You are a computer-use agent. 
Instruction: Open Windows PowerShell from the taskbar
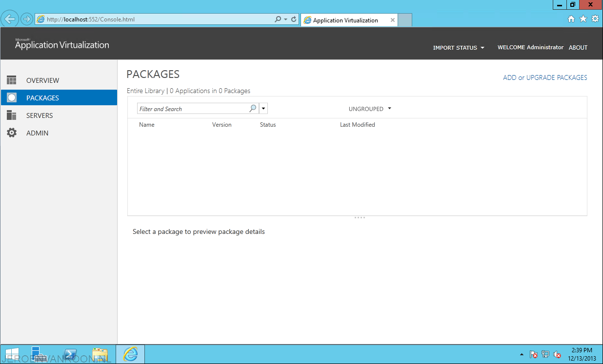tap(70, 354)
